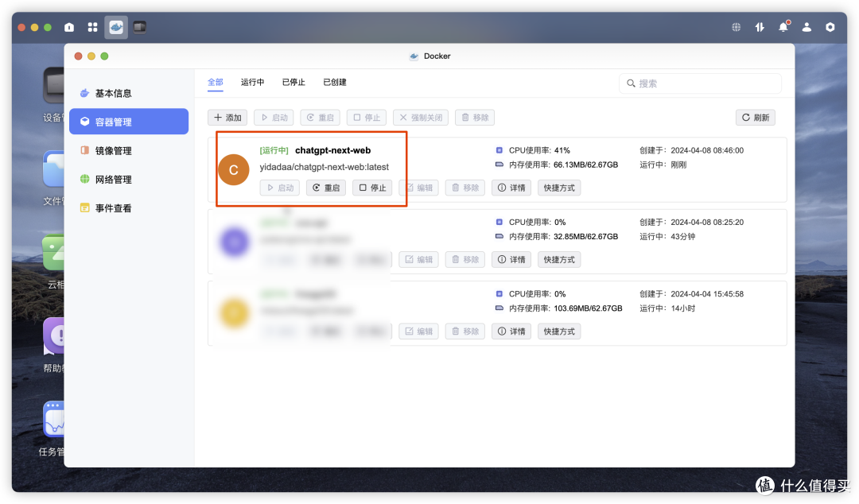Click the 创建于: 2024-04-08 08:46:00 text
Screen dimensions: 859x504
(x=691, y=150)
